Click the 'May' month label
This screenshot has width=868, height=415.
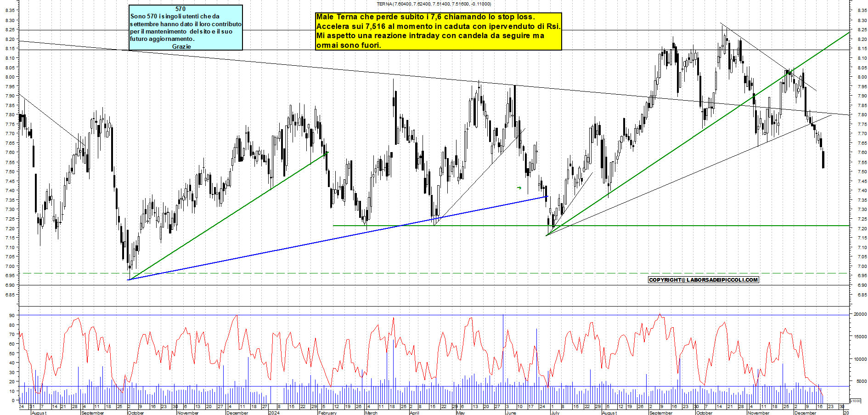point(461,413)
